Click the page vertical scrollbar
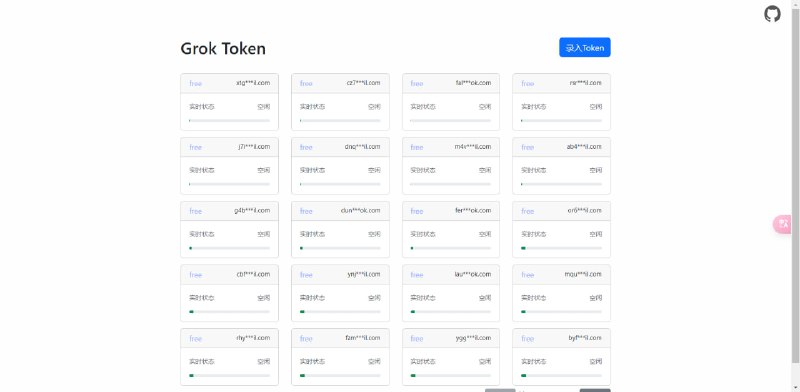 795,184
